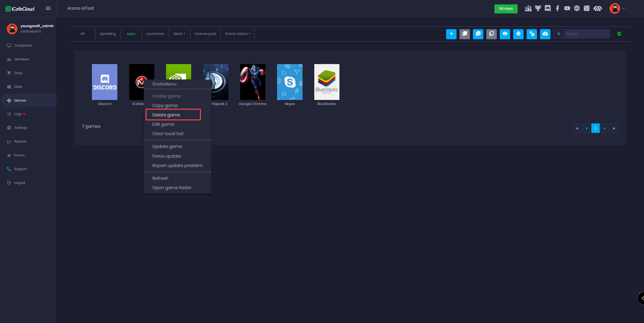
Task: Click the green globe status icon
Action: (x=619, y=34)
